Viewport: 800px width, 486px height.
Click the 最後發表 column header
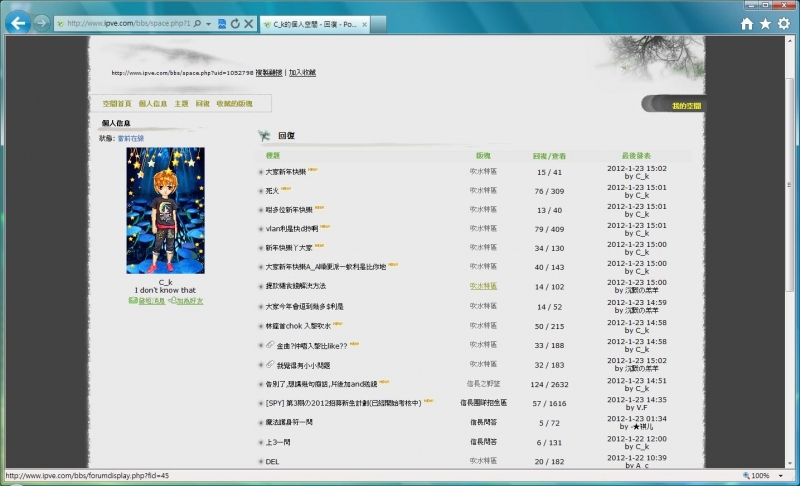tap(636, 156)
